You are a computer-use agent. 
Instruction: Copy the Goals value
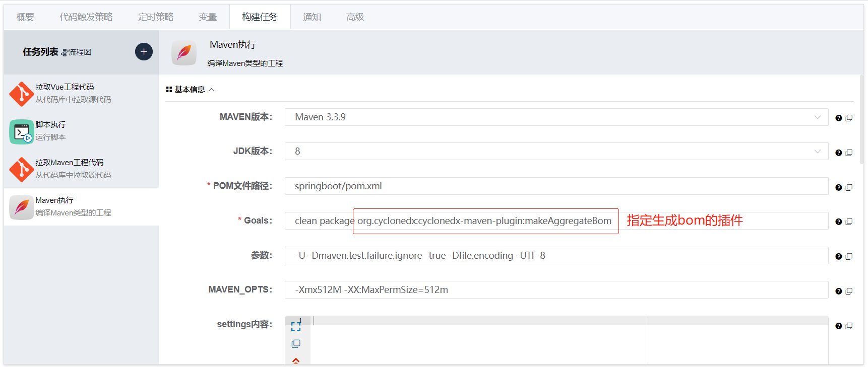click(x=849, y=222)
